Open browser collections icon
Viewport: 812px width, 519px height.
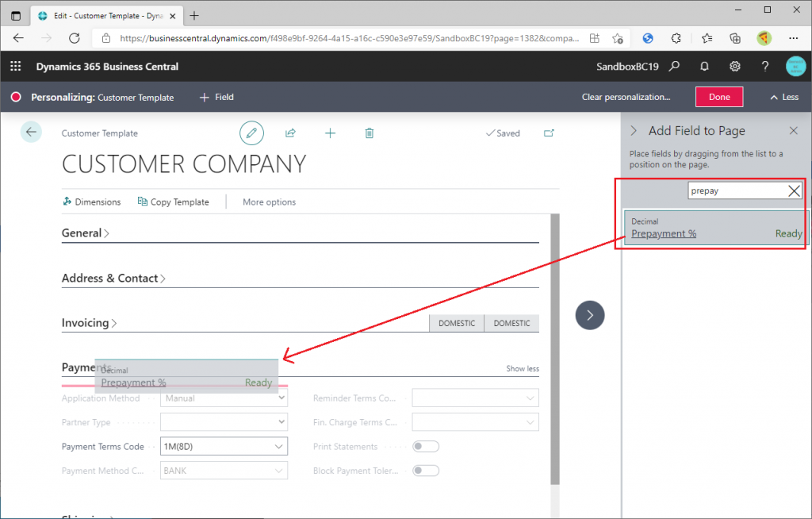(735, 38)
